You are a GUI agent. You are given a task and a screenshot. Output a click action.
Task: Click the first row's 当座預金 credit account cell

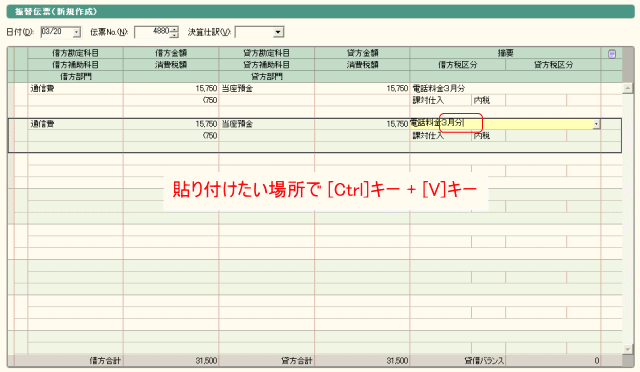point(267,89)
